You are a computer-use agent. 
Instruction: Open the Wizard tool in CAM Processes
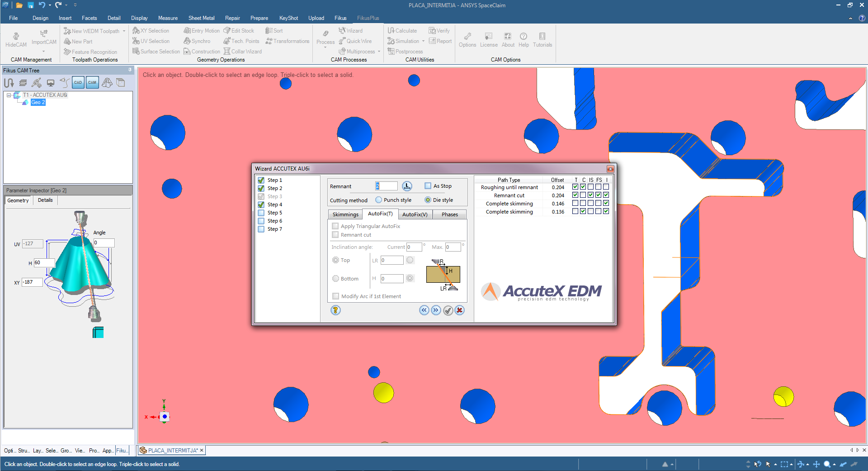[x=350, y=31]
